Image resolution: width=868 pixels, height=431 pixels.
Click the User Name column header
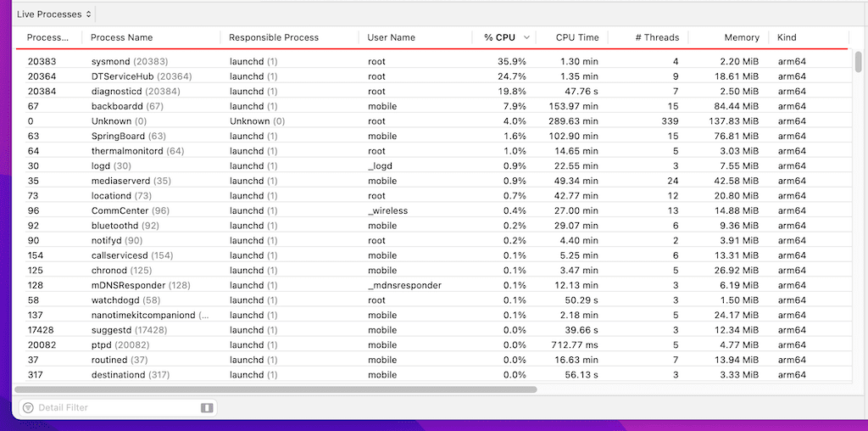[x=392, y=37]
